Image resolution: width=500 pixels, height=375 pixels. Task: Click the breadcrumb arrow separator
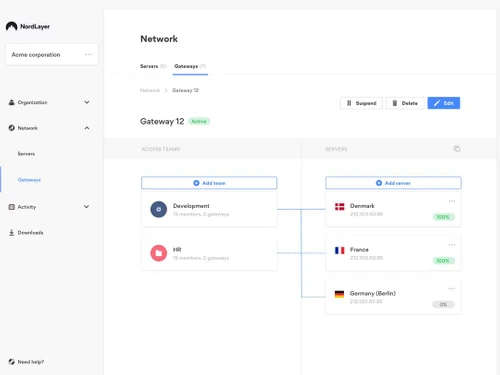[x=166, y=90]
